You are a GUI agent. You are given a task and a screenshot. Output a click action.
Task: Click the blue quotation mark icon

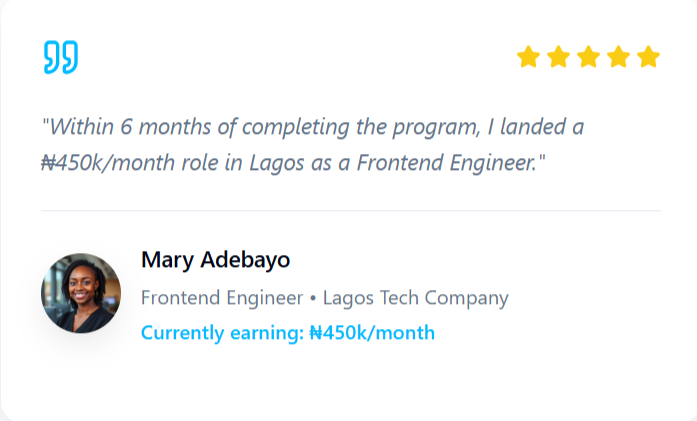pyautogui.click(x=61, y=57)
